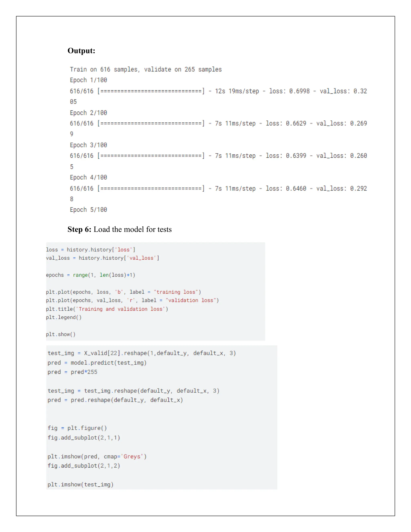Click the 'Output:' heading
The image size is (411, 532).
(x=81, y=51)
